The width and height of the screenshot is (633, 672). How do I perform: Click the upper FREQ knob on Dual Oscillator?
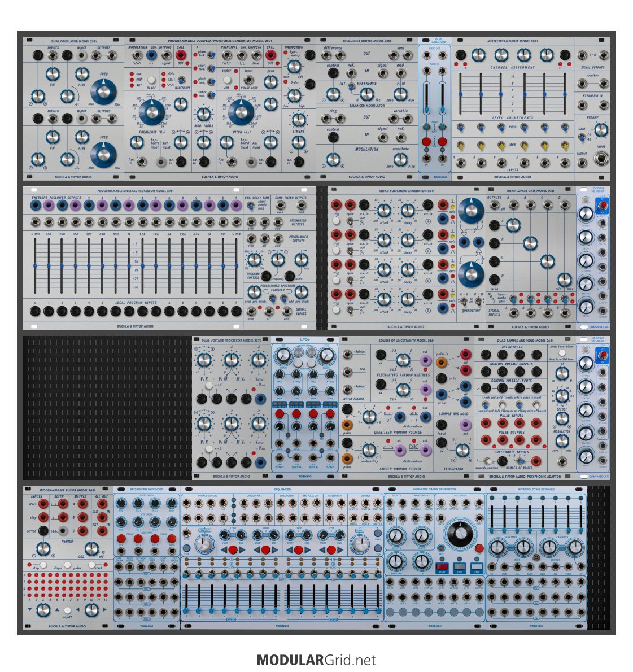(x=103, y=91)
